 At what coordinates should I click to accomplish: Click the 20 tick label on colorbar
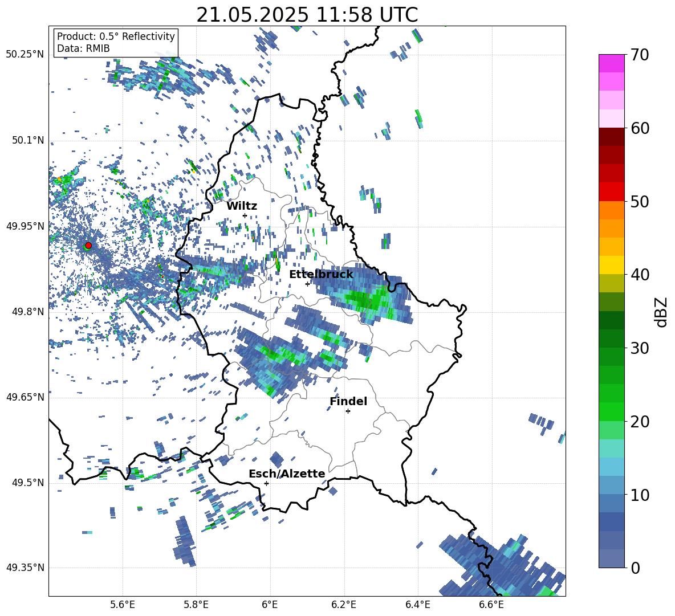[640, 421]
